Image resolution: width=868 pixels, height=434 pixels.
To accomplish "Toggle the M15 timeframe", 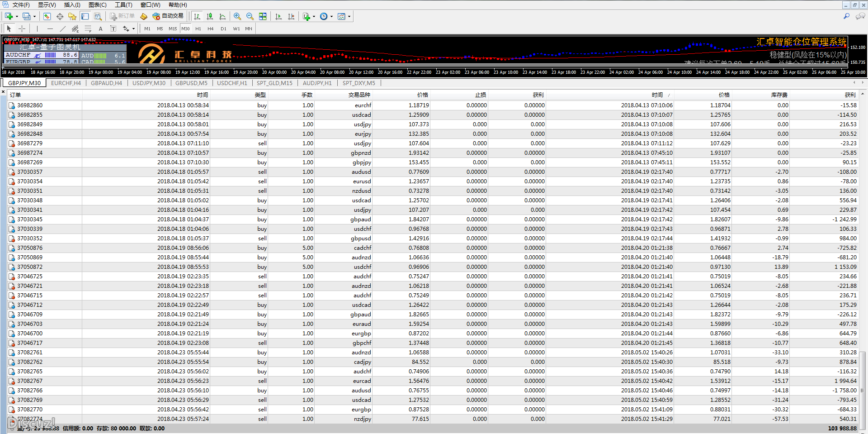I will tap(173, 29).
